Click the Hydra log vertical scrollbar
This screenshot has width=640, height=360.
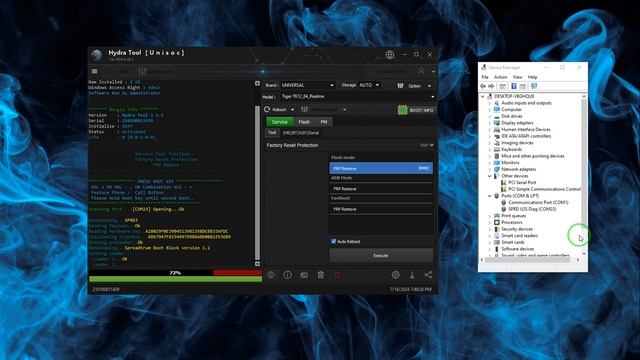[x=257, y=174]
